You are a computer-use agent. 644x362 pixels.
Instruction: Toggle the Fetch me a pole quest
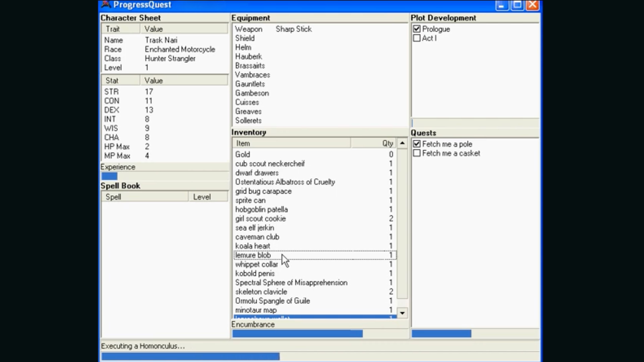[x=416, y=144]
